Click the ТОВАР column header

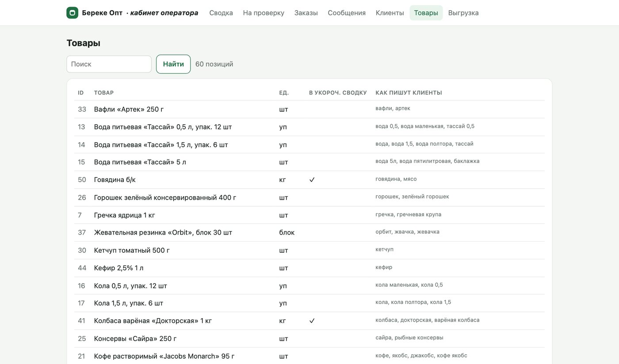tap(104, 93)
